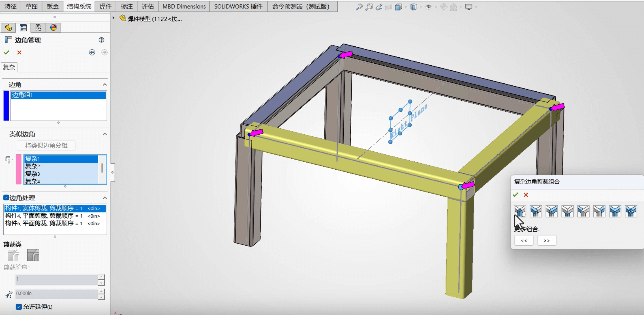Accept corner management with green checkmark
The width and height of the screenshot is (644, 315).
click(7, 53)
